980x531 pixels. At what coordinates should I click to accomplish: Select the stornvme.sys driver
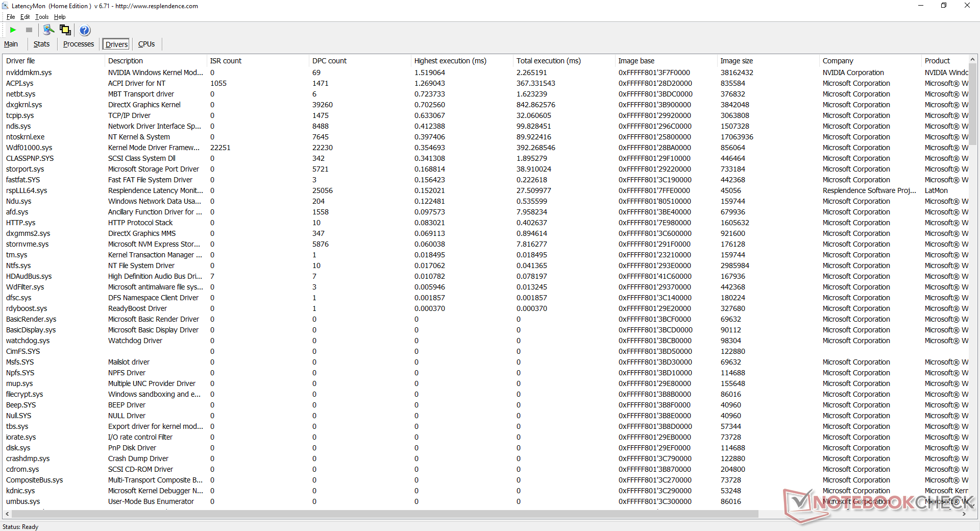point(485,244)
